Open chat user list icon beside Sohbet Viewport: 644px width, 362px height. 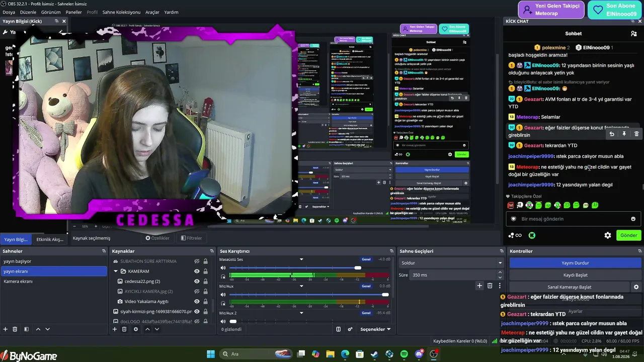click(633, 34)
